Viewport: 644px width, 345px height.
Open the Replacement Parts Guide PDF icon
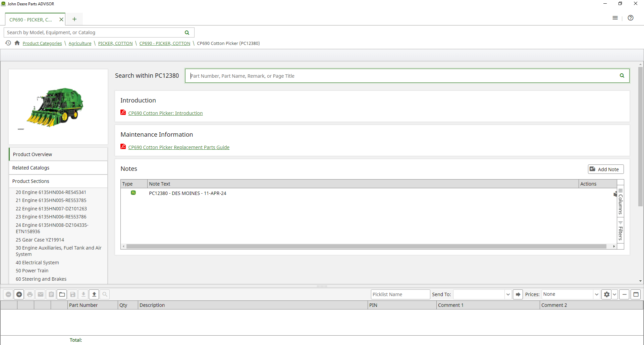[x=123, y=147]
